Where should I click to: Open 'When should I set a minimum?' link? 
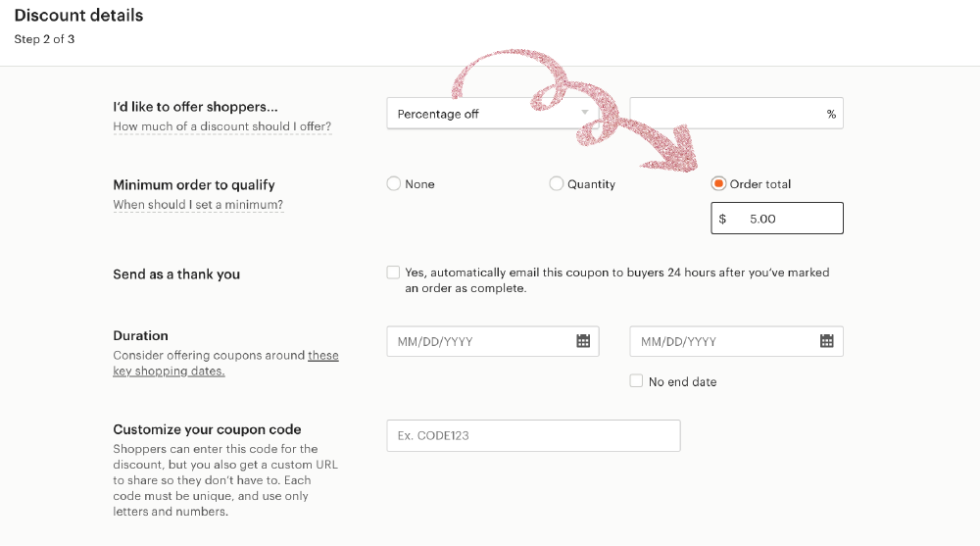pyautogui.click(x=198, y=205)
